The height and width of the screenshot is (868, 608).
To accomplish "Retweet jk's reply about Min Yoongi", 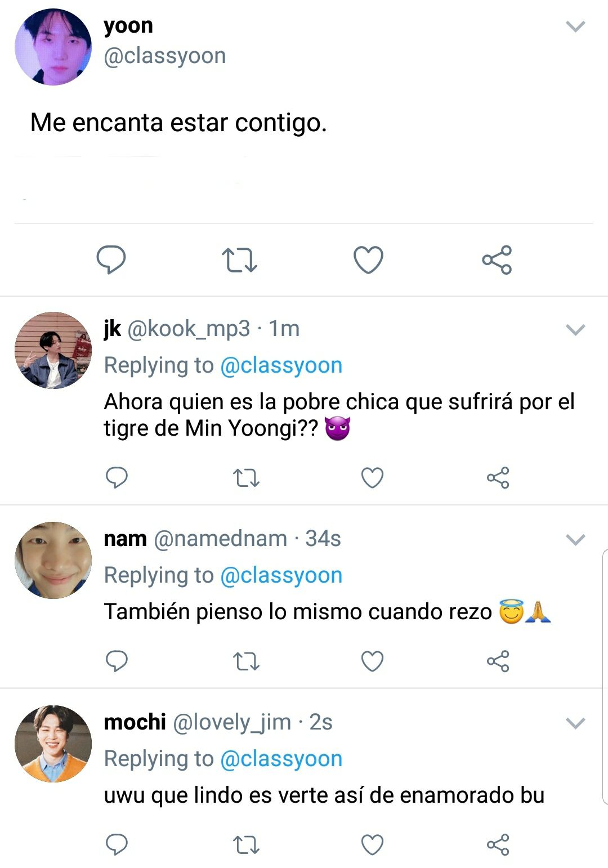I will 246,478.
